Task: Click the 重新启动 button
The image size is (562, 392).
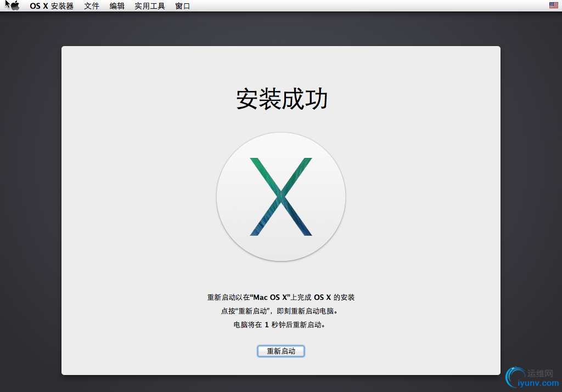Action: (281, 351)
